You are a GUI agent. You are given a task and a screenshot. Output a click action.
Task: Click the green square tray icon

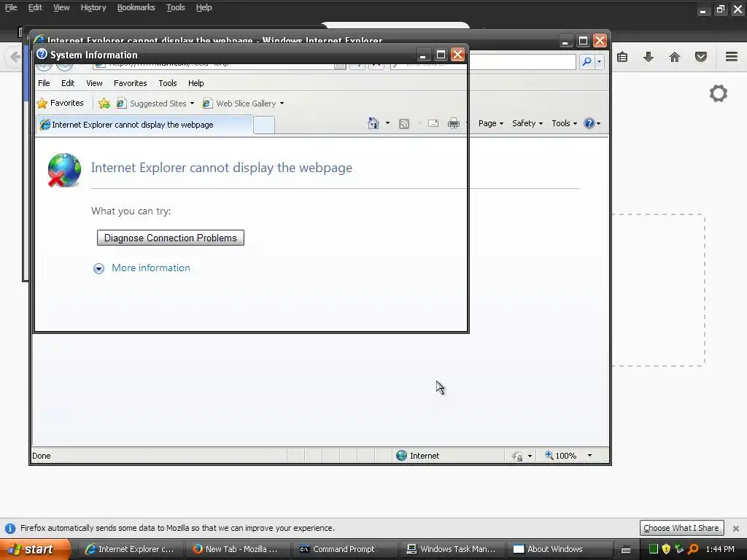[x=653, y=549]
